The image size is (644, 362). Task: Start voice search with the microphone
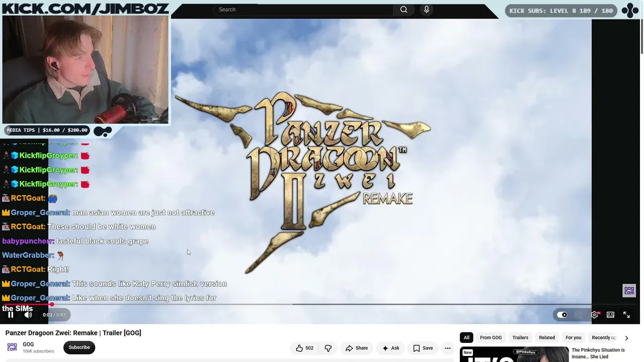[x=427, y=10]
